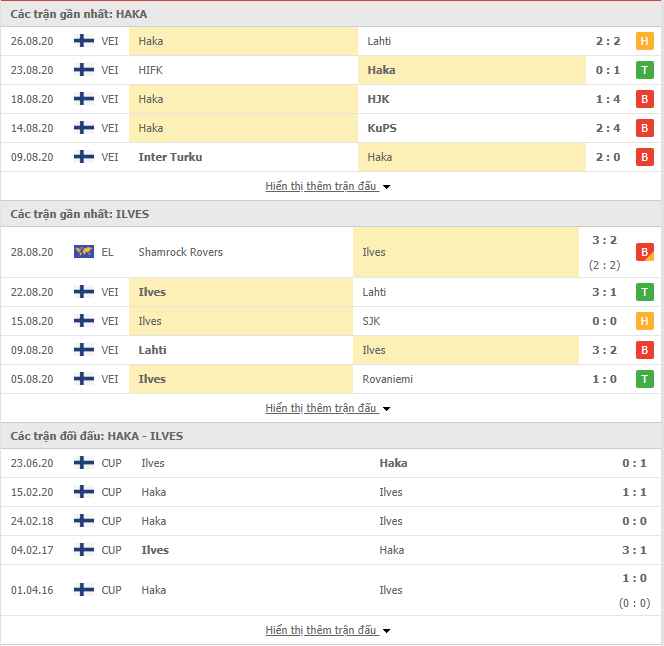Click Finland flag next to 26.08.20 match
This screenshot has width=664, height=646.
84,41
